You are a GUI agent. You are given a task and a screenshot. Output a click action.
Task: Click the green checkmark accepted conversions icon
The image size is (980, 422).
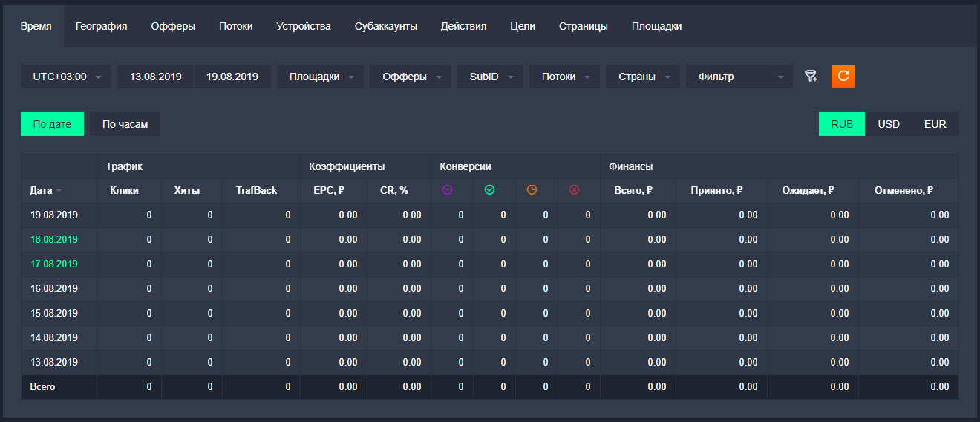coord(489,190)
